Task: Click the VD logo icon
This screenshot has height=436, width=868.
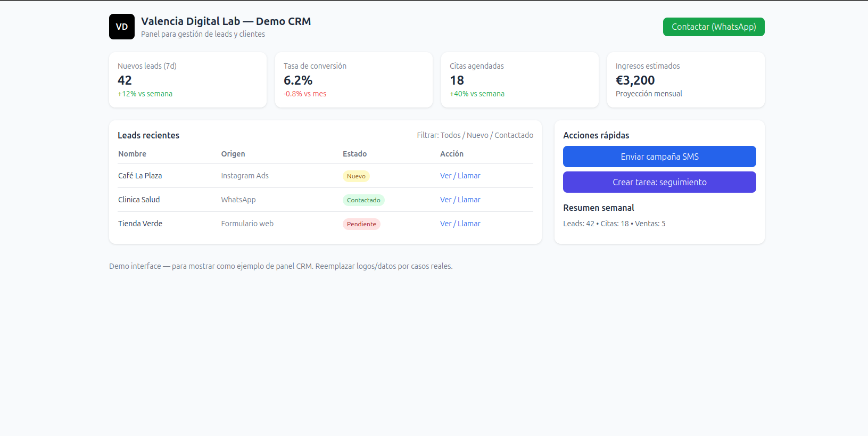Action: [121, 27]
